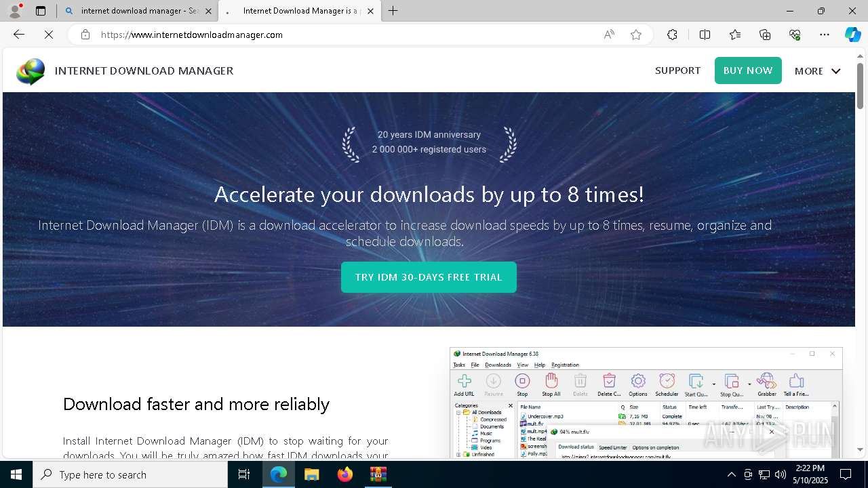The height and width of the screenshot is (488, 868).
Task: Close the 'internet download manager - Search' tab
Action: 208,11
